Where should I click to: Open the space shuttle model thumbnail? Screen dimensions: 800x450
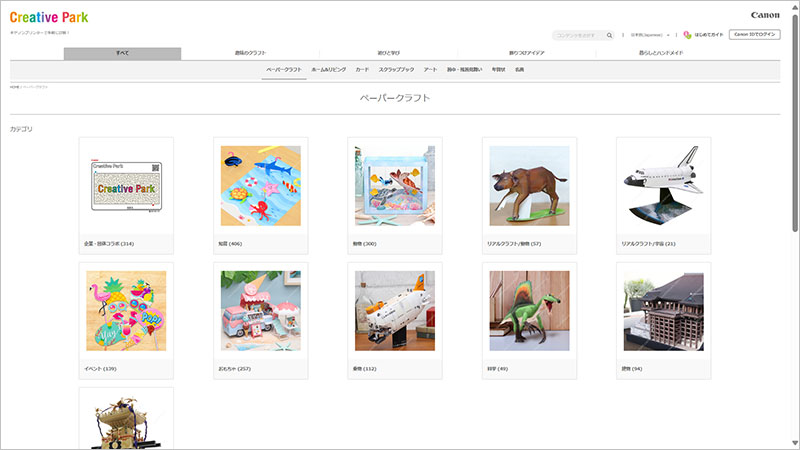click(664, 186)
